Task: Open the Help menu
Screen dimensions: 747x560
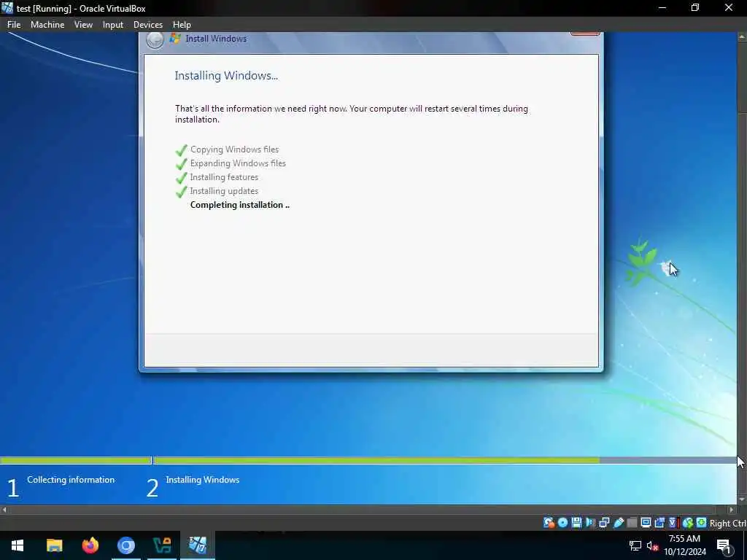Action: pyautogui.click(x=182, y=25)
